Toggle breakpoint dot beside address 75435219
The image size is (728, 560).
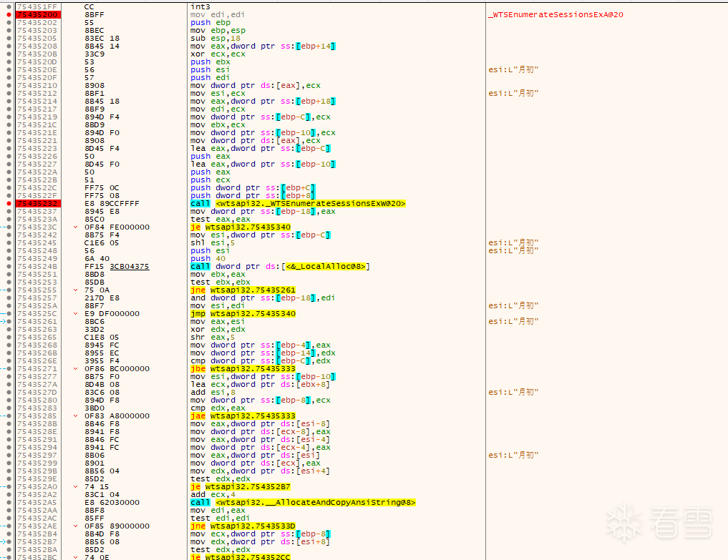9,117
